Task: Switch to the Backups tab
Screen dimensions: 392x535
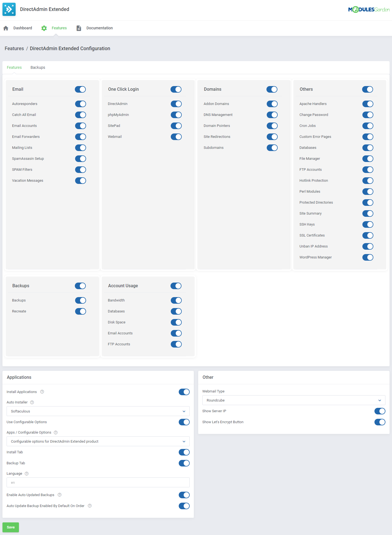Action: point(38,67)
